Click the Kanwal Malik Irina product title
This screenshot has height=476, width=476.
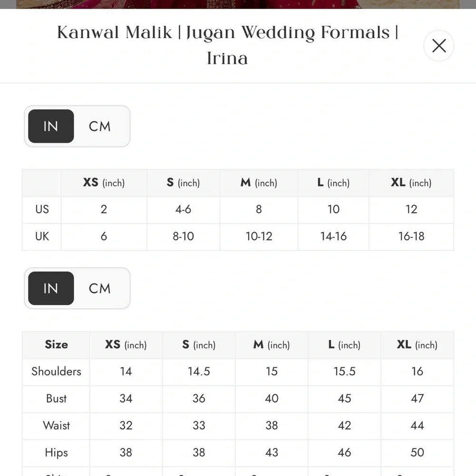click(227, 45)
